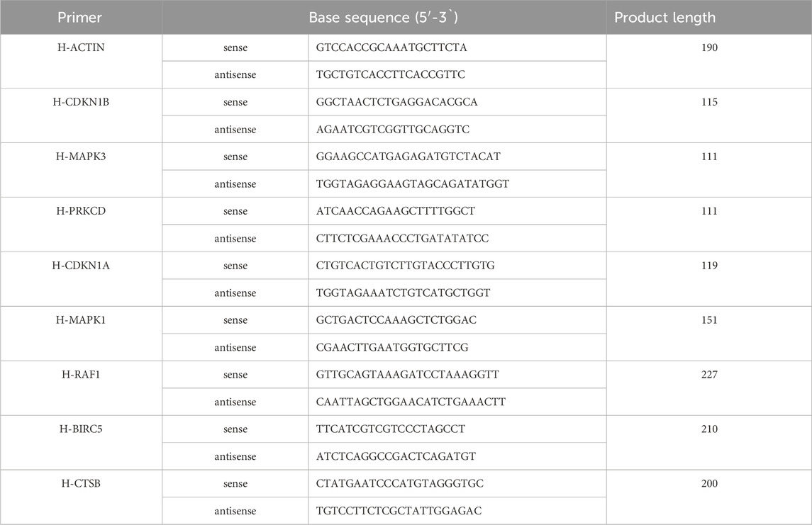Click the H-ACTIN sense label

(235, 47)
